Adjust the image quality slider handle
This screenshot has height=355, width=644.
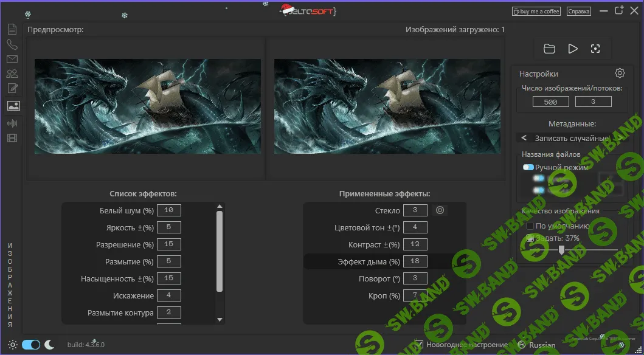[561, 250]
